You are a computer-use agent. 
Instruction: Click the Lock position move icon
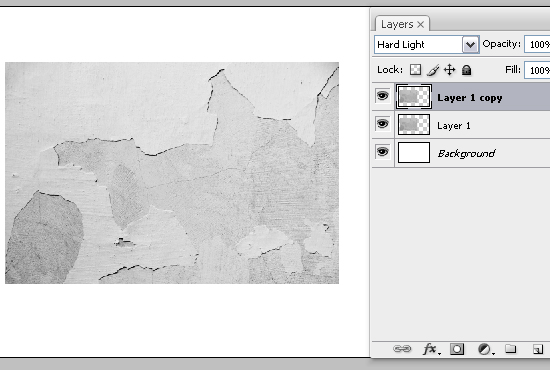pyautogui.click(x=449, y=70)
